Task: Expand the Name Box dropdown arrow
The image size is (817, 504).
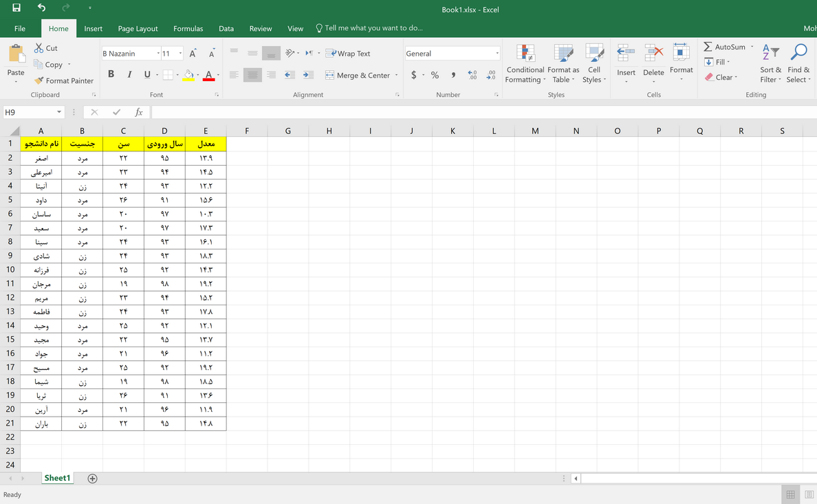Action: point(59,112)
